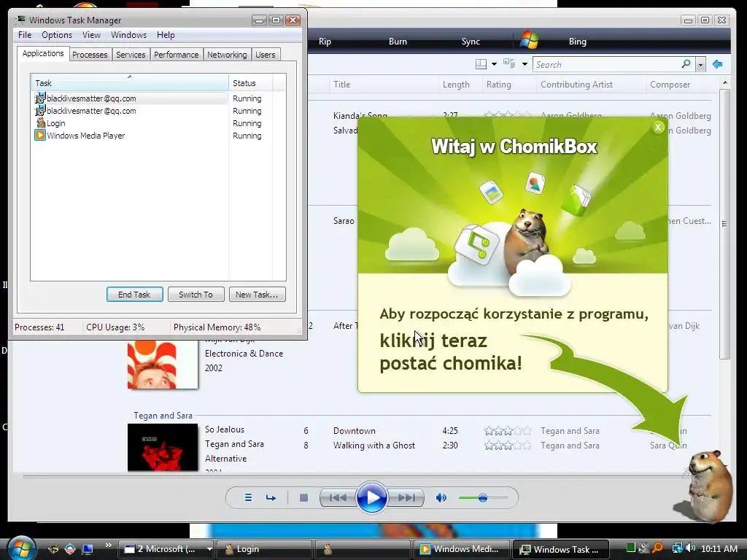The height and width of the screenshot is (560, 747).
Task: Open the Login taskbar button
Action: [x=264, y=549]
